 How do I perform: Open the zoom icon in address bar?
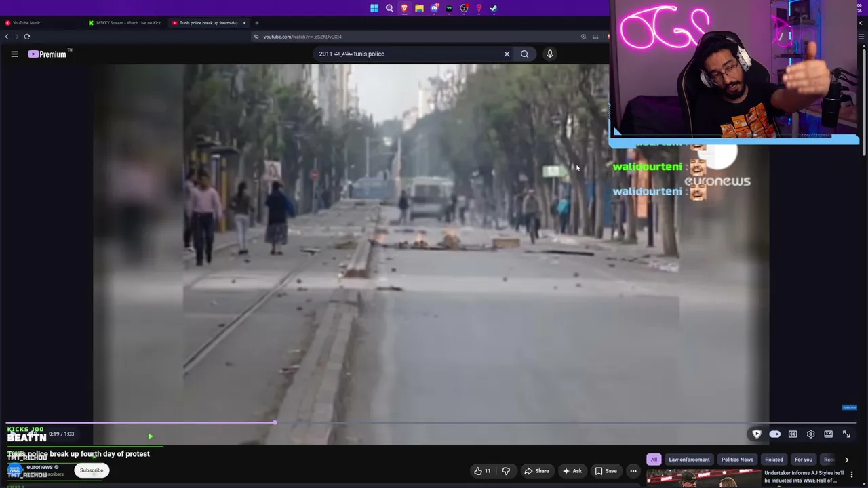click(x=583, y=37)
